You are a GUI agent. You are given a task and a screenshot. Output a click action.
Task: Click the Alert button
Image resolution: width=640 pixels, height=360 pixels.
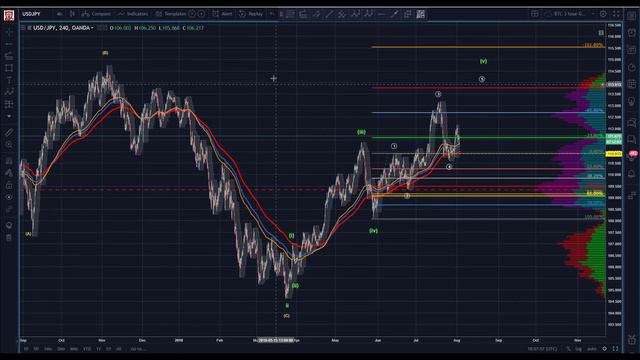point(222,14)
